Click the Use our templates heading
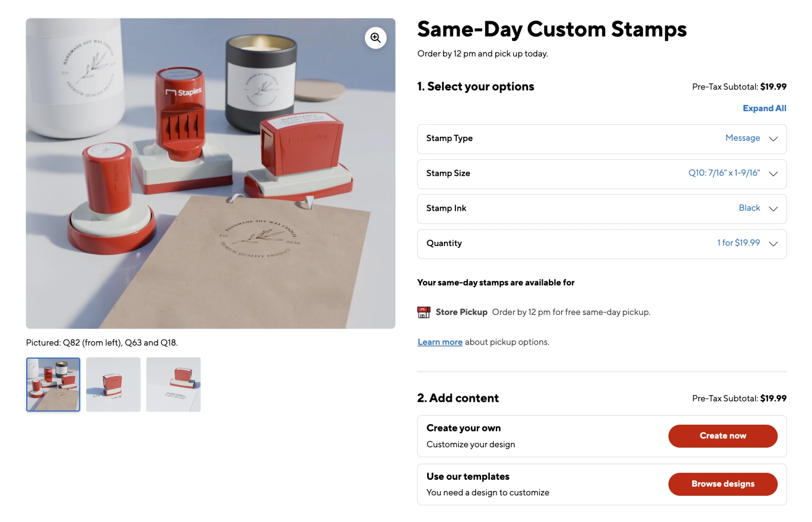Image resolution: width=812 pixels, height=522 pixels. [468, 477]
